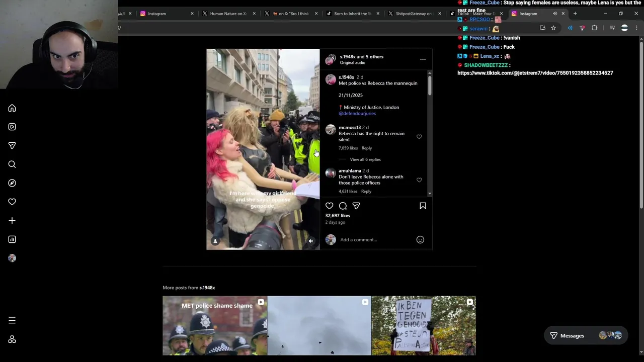The height and width of the screenshot is (362, 644).
Task: Reply to amuhlama's comment
Action: (366, 192)
